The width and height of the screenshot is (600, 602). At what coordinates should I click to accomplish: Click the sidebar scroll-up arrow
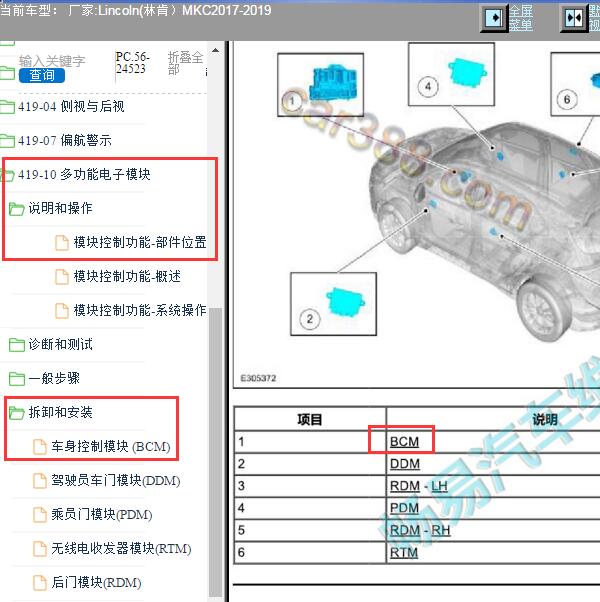tap(216, 50)
